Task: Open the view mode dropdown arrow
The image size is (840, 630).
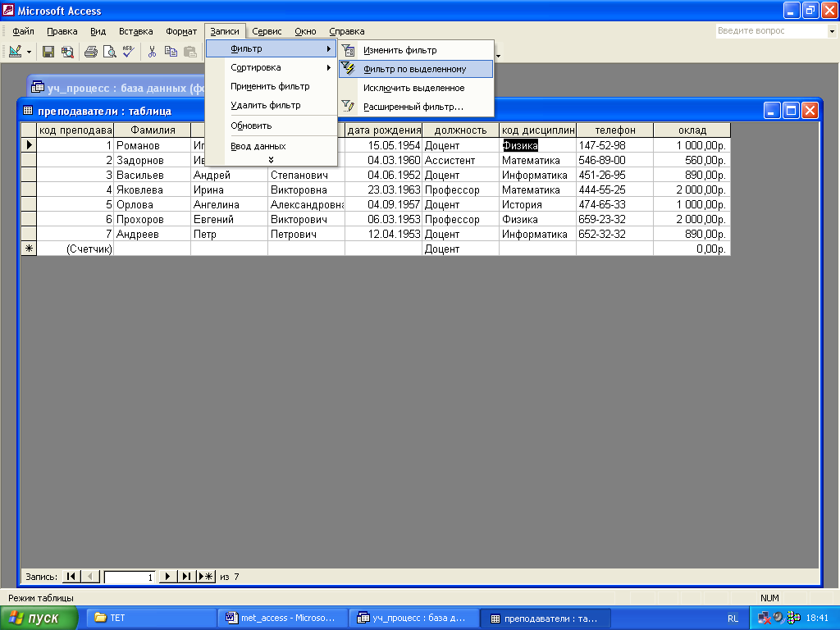Action: [x=29, y=52]
